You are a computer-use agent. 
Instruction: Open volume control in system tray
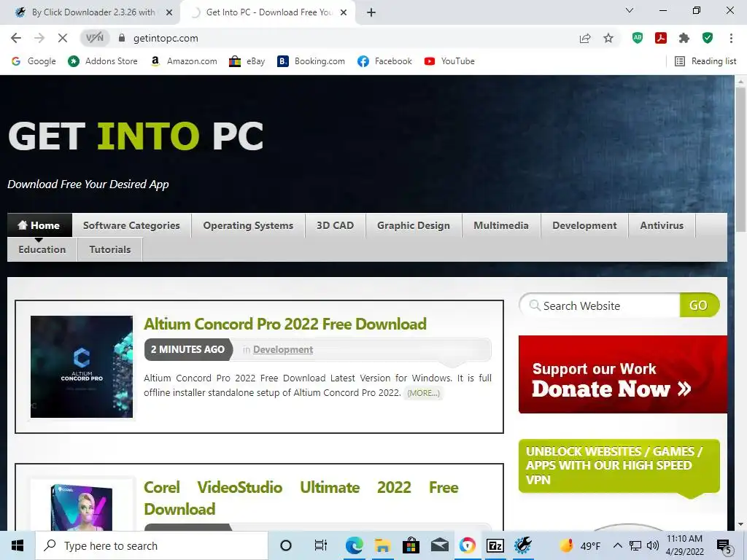tap(653, 545)
